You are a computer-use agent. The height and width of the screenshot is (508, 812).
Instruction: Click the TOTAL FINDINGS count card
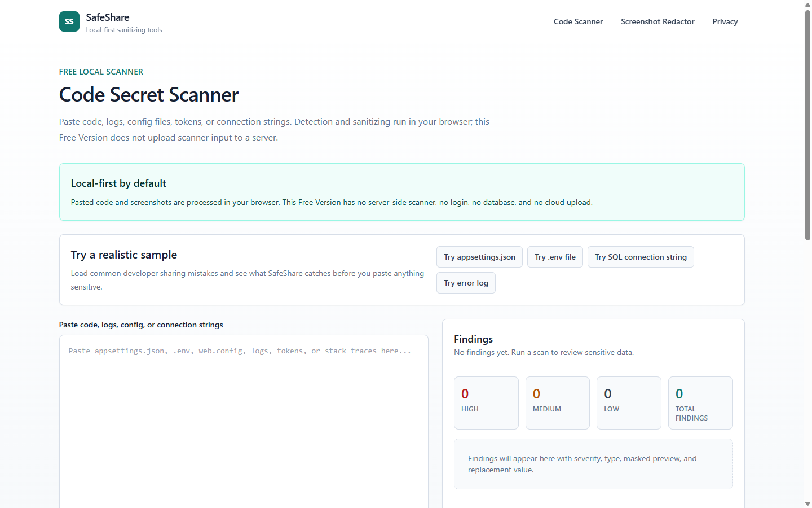click(x=700, y=403)
